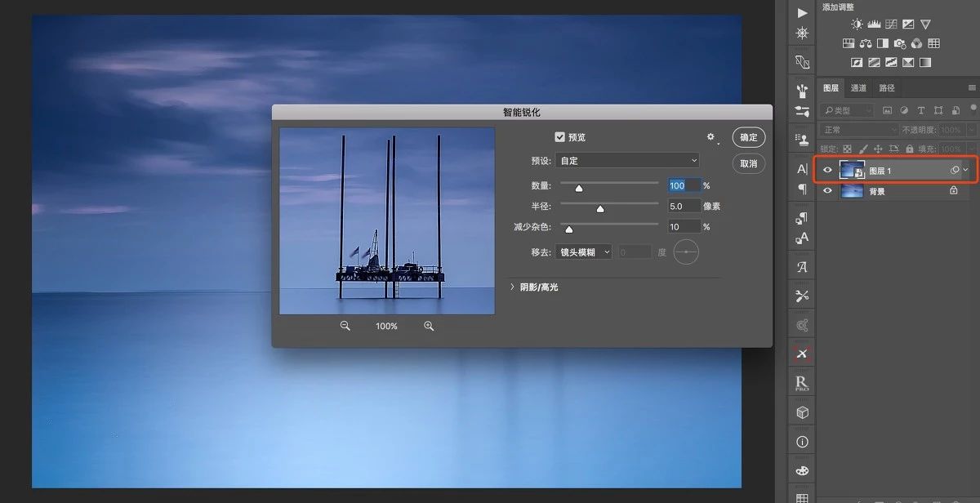The height and width of the screenshot is (503, 980).
Task: Open the Actions panel play icon
Action: click(x=802, y=12)
